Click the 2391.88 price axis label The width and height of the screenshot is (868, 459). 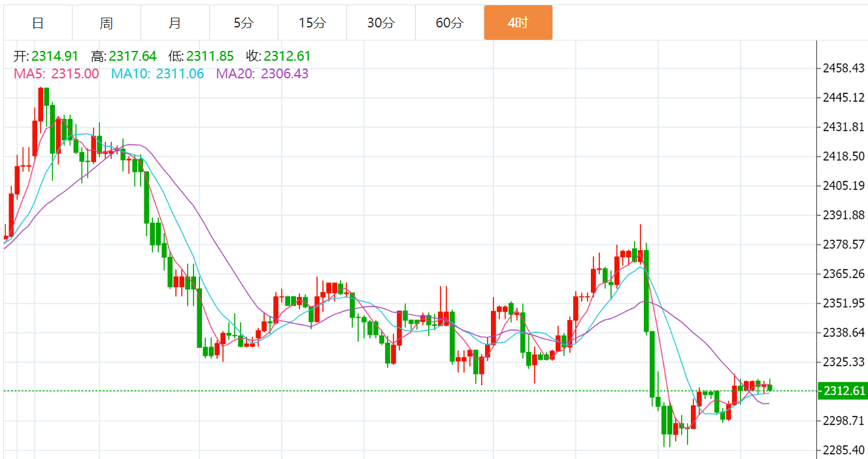pos(844,215)
